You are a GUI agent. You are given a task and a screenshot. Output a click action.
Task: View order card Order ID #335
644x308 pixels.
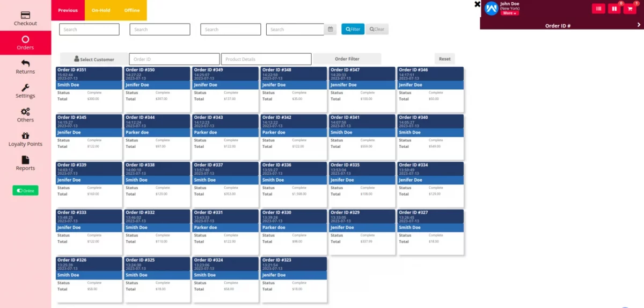pos(362,184)
